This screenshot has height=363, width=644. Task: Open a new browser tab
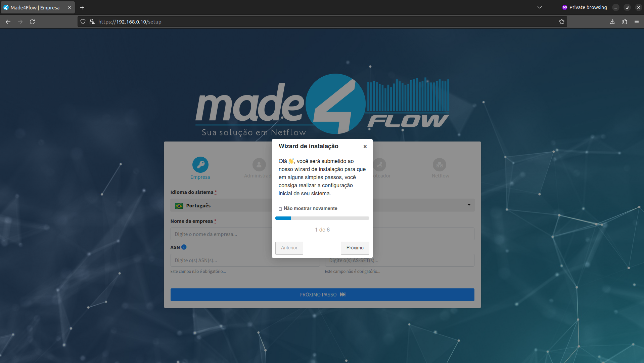[82, 7]
